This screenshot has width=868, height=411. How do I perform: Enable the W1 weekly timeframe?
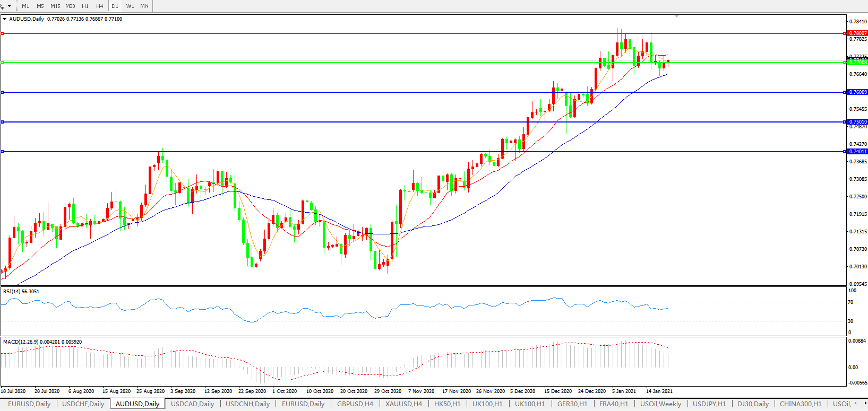(x=130, y=6)
